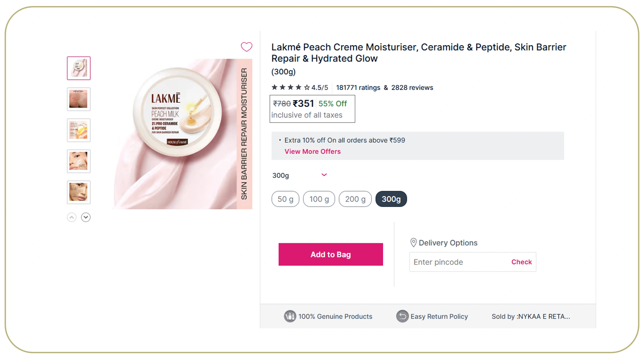Screen dimensions: 644x359
Task: Click the Add to Bag button
Action: [x=330, y=254]
